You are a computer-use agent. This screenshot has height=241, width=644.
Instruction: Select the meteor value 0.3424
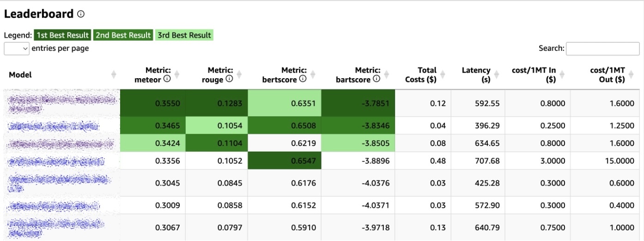click(x=168, y=143)
